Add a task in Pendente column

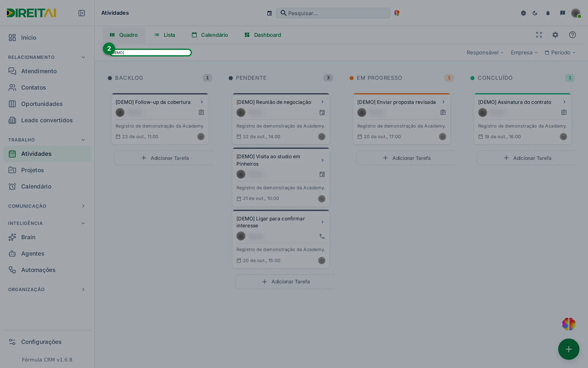285,282
